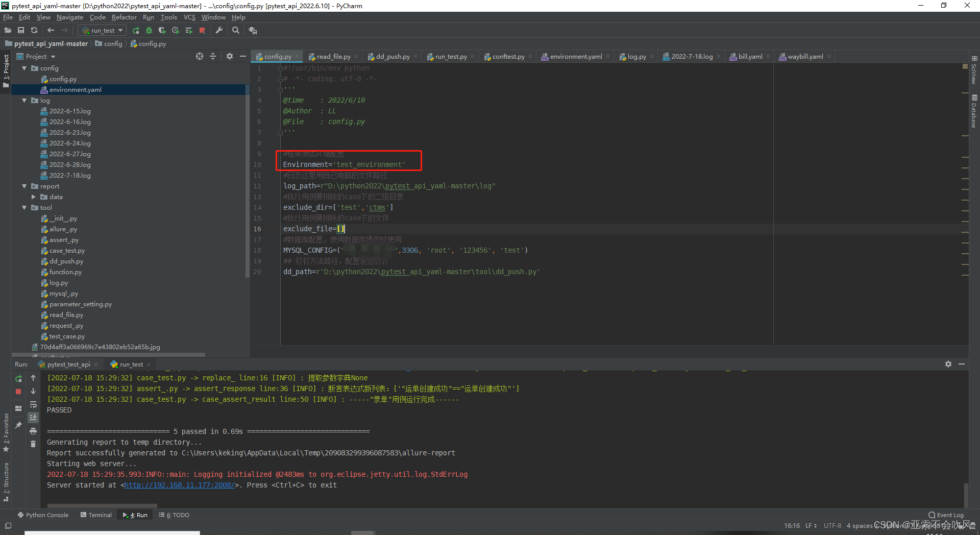Open the Terminal tool window

coord(96,515)
